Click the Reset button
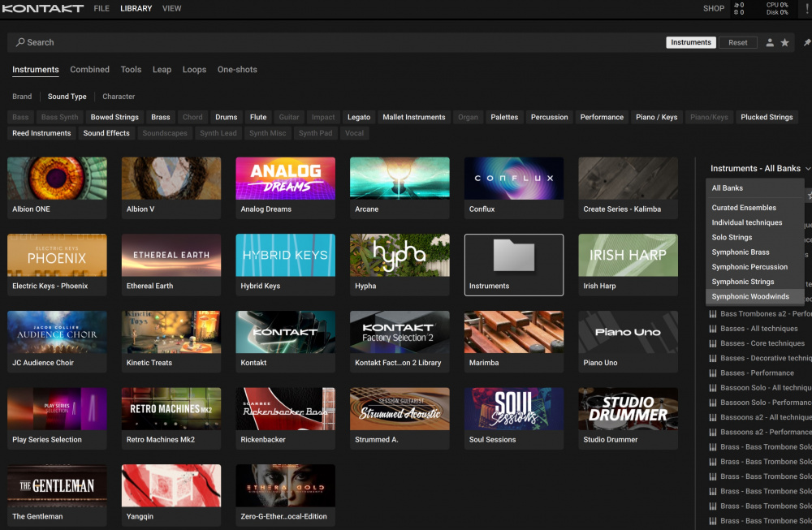The image size is (812, 530). 737,42
